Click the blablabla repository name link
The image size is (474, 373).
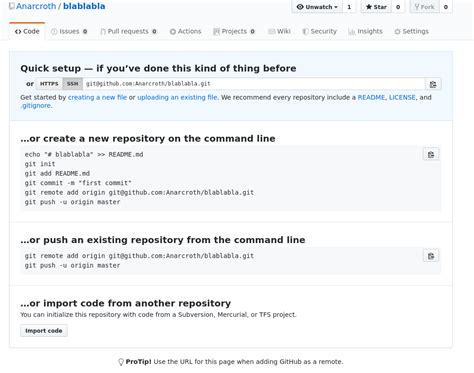tap(84, 6)
